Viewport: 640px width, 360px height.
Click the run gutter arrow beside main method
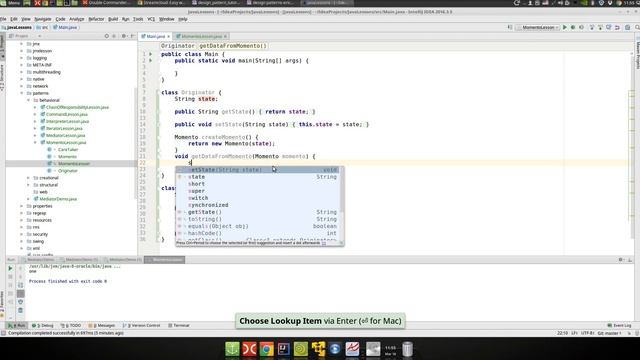tap(151, 60)
